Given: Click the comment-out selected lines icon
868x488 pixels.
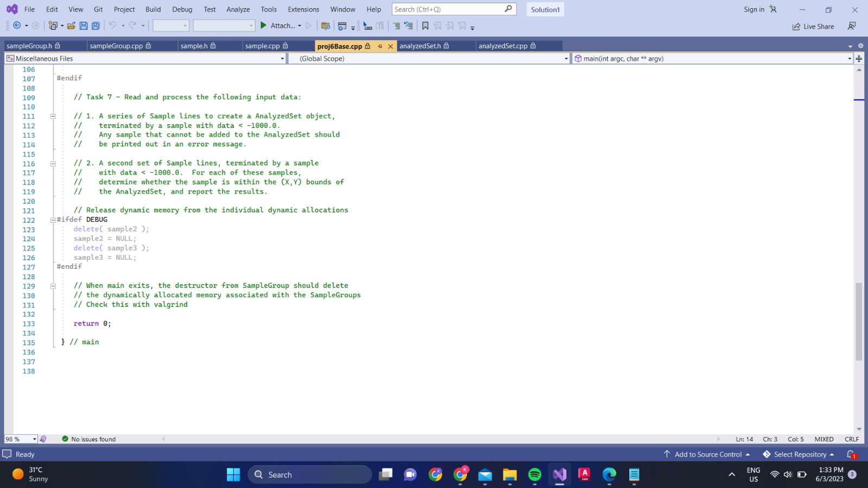Looking at the screenshot, I should 397,26.
